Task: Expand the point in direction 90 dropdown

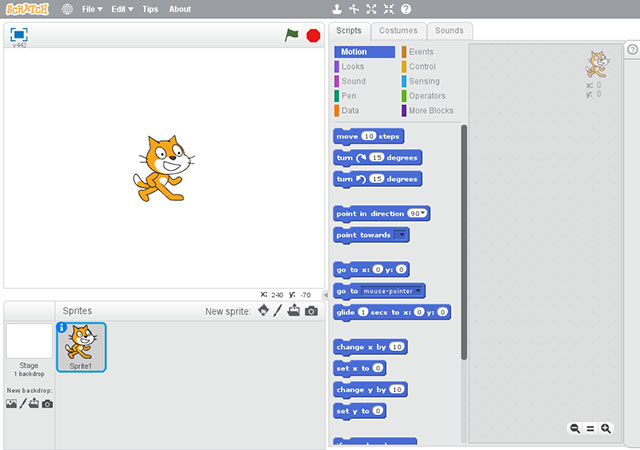Action: click(424, 213)
